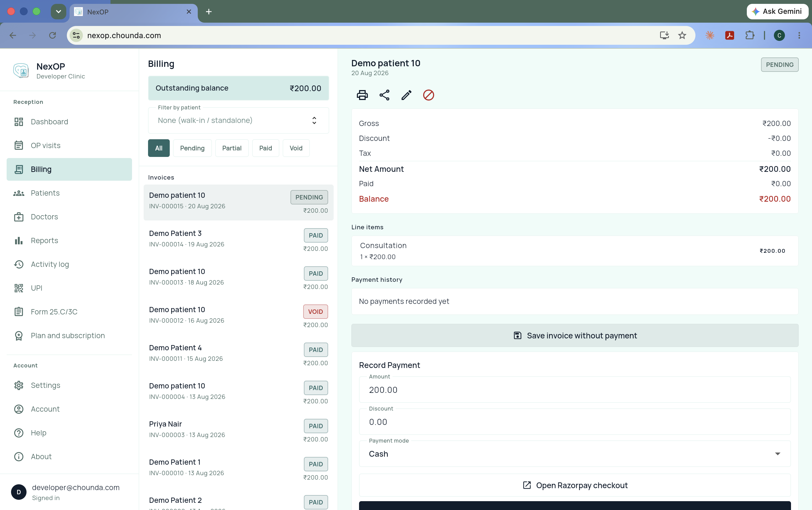Open Chrome profile avatar C
This screenshot has width=812, height=510.
click(x=779, y=35)
